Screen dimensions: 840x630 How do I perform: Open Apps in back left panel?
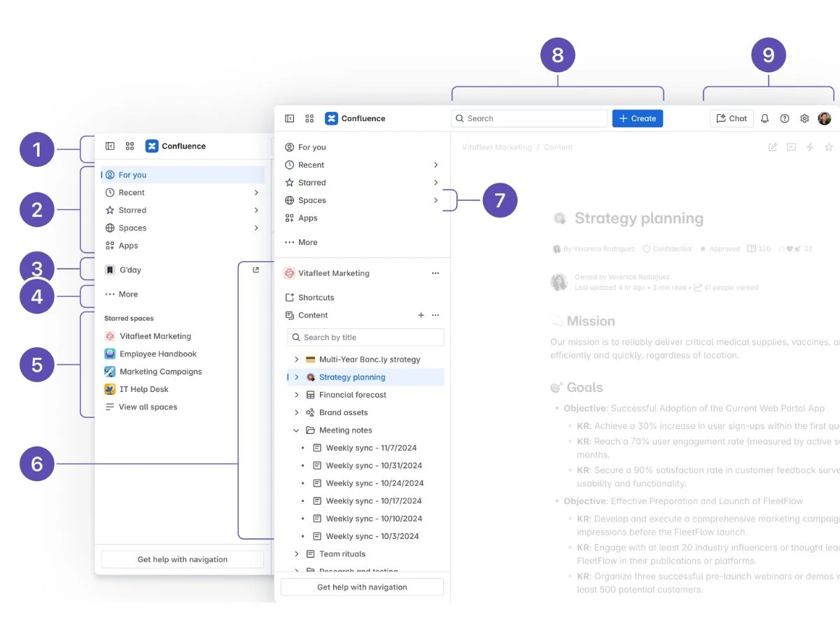point(183,246)
